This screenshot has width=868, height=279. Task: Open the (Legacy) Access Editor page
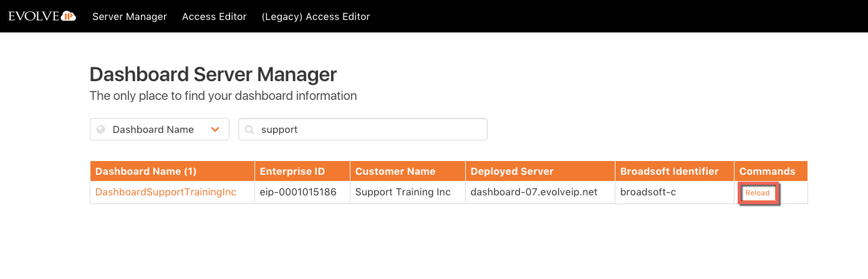click(316, 17)
